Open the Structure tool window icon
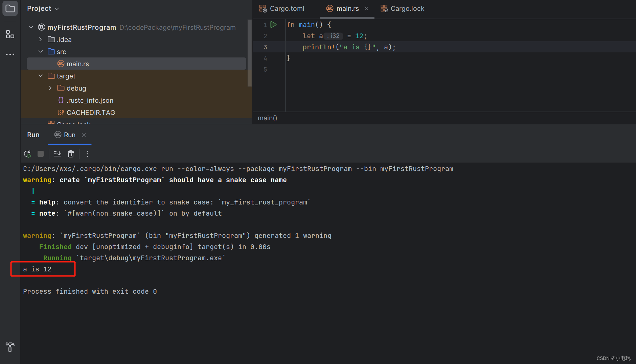Screen dimensions: 636x364 pos(10,34)
